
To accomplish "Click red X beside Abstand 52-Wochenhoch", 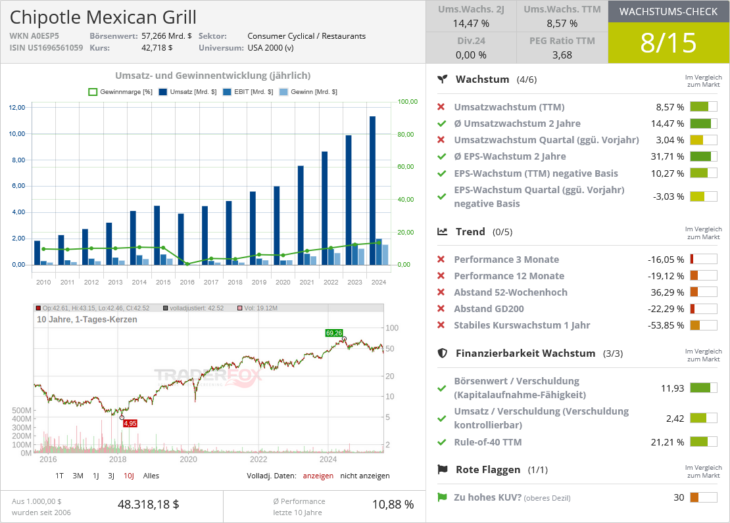I will 441,292.
